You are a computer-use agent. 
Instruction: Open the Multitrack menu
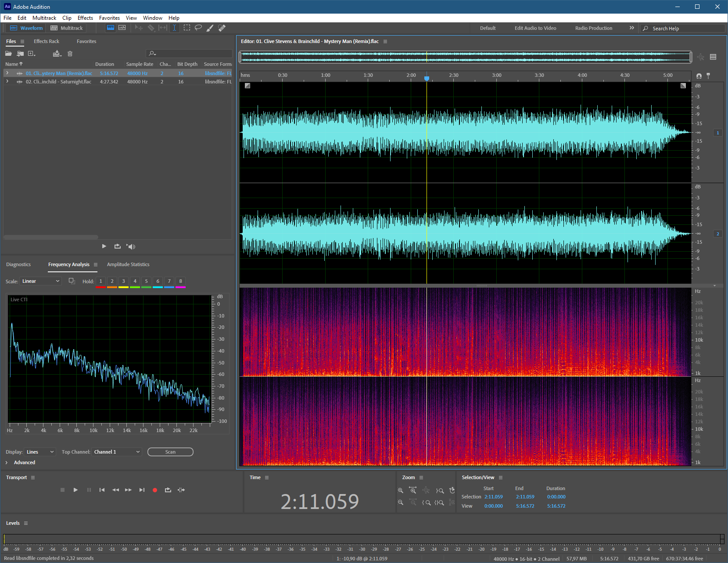pos(44,18)
